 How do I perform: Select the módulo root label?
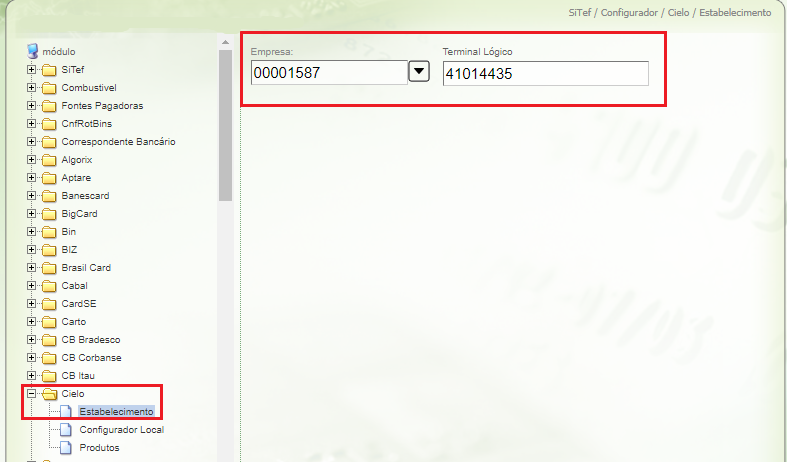coord(59,52)
